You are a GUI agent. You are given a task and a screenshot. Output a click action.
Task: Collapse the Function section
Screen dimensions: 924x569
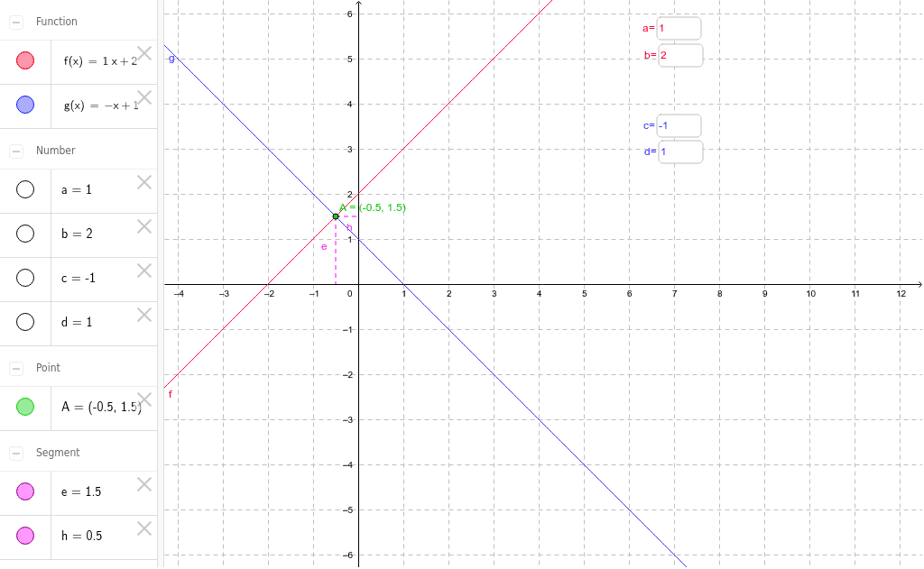(x=14, y=21)
